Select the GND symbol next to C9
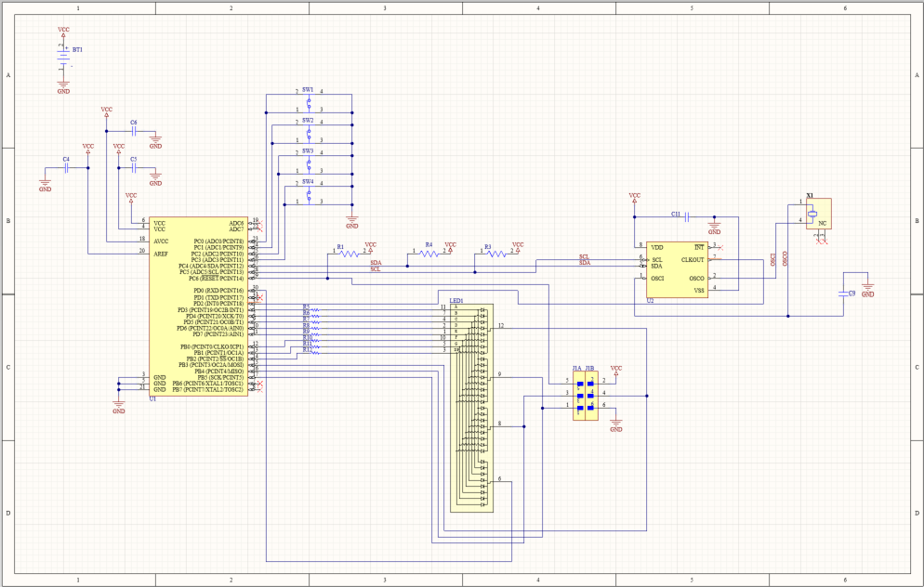This screenshot has width=924, height=587. tap(867, 291)
